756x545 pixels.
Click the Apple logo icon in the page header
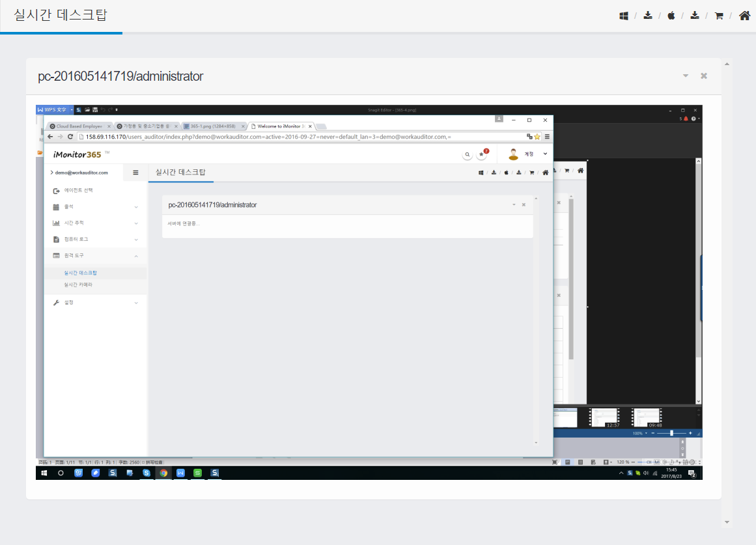671,16
